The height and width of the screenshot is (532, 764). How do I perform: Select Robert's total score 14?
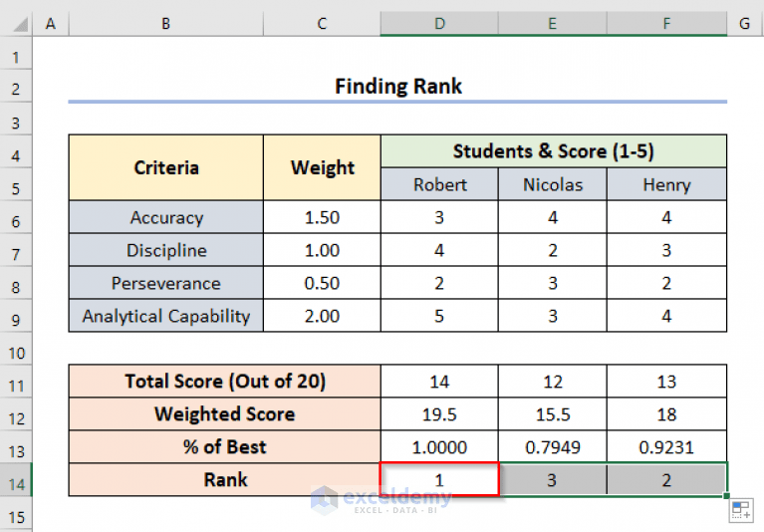439,381
